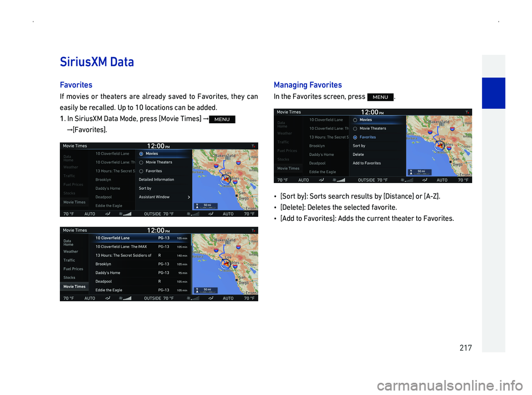Click driver-side fan speed icon in Detailed Information screenshot
The height and width of the screenshot is (395, 532).
pos(125,214)
